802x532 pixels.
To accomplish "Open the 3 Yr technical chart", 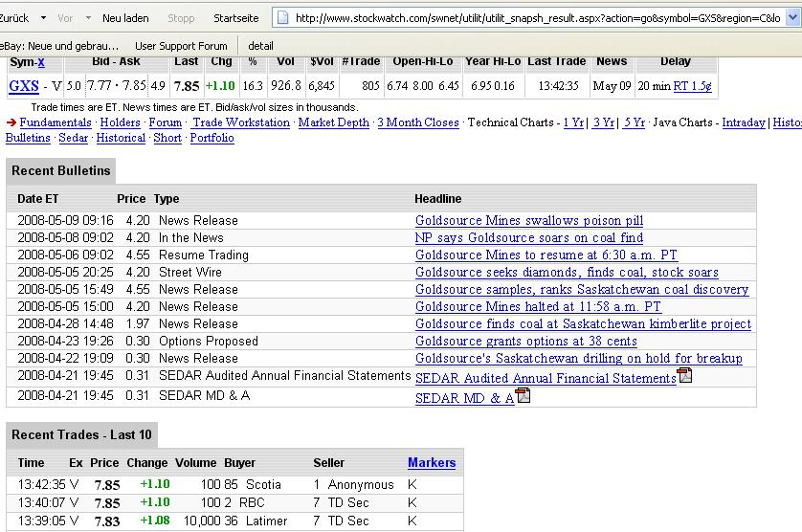I will tap(604, 122).
